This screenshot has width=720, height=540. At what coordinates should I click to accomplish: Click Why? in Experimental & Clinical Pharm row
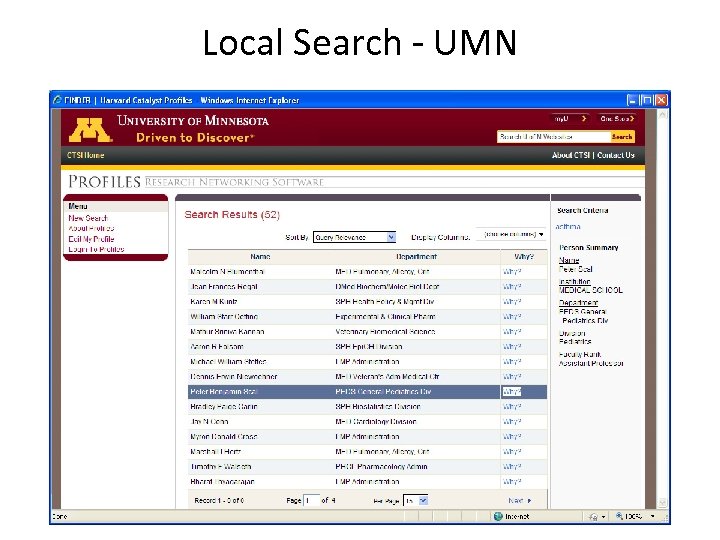coord(512,317)
